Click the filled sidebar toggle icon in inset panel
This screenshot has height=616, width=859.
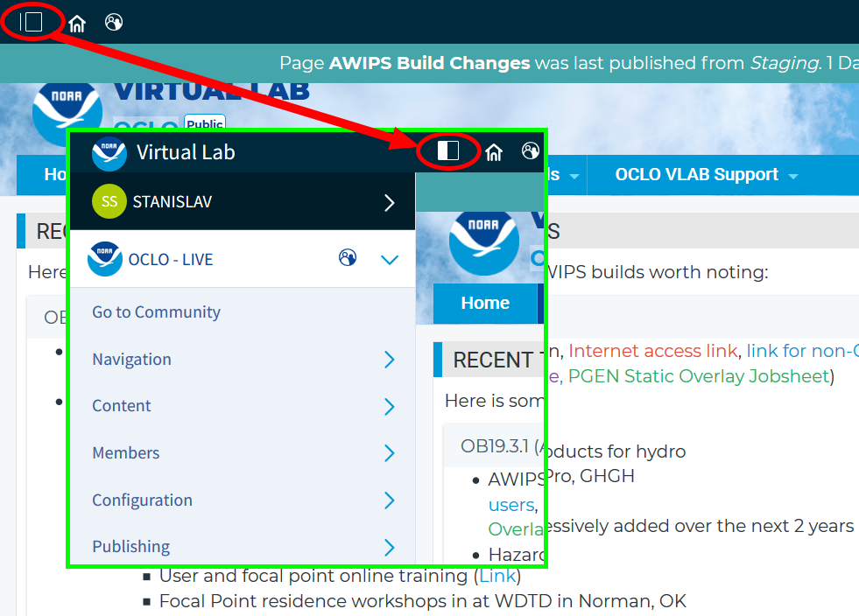tap(448, 150)
